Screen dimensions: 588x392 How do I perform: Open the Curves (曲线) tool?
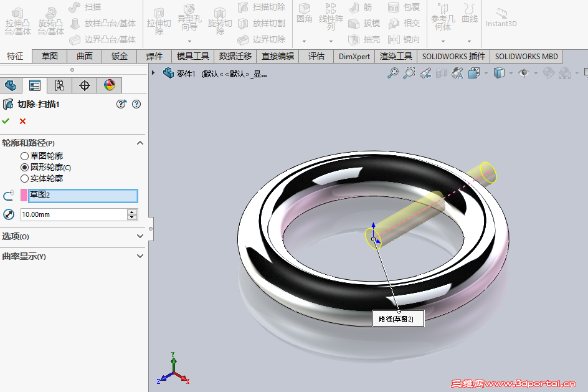click(x=470, y=14)
